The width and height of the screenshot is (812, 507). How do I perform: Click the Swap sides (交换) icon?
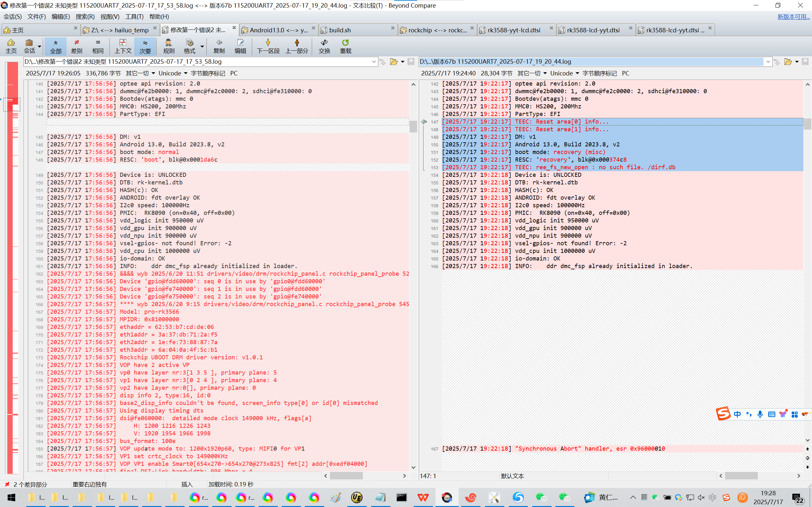tap(324, 46)
